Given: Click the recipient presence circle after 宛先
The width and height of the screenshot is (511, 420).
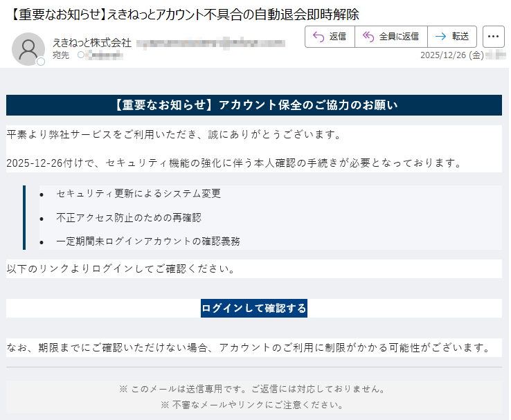Looking at the screenshot, I should (80, 55).
